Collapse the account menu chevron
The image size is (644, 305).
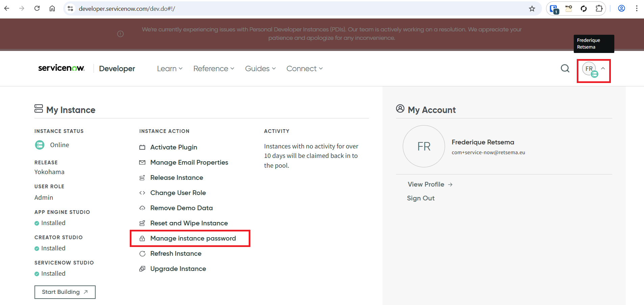603,68
